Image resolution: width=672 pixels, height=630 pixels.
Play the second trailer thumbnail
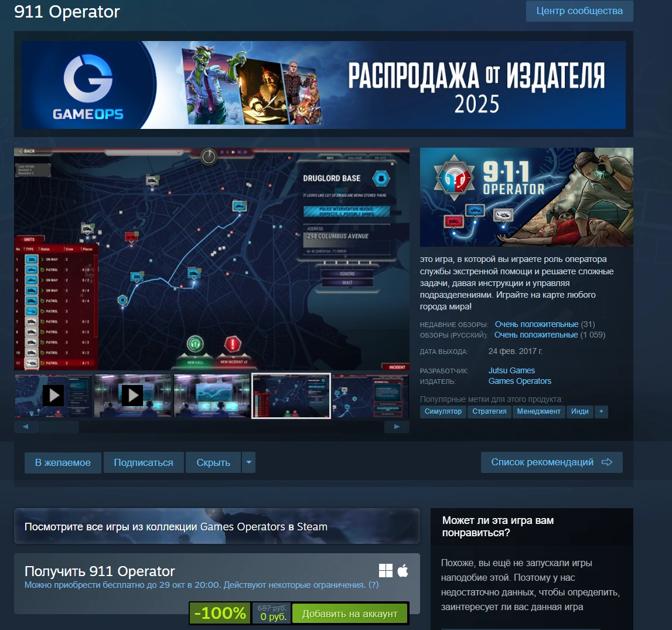pos(132,396)
